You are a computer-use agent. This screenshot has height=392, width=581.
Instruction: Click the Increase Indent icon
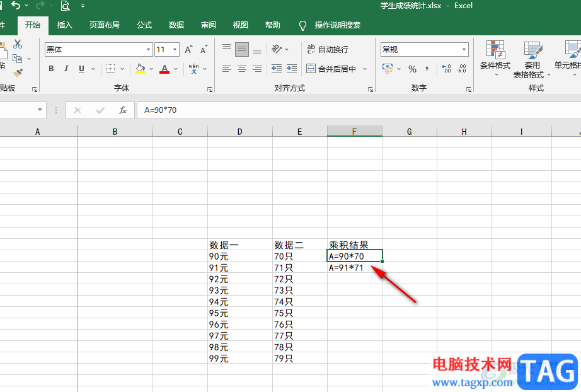click(292, 69)
